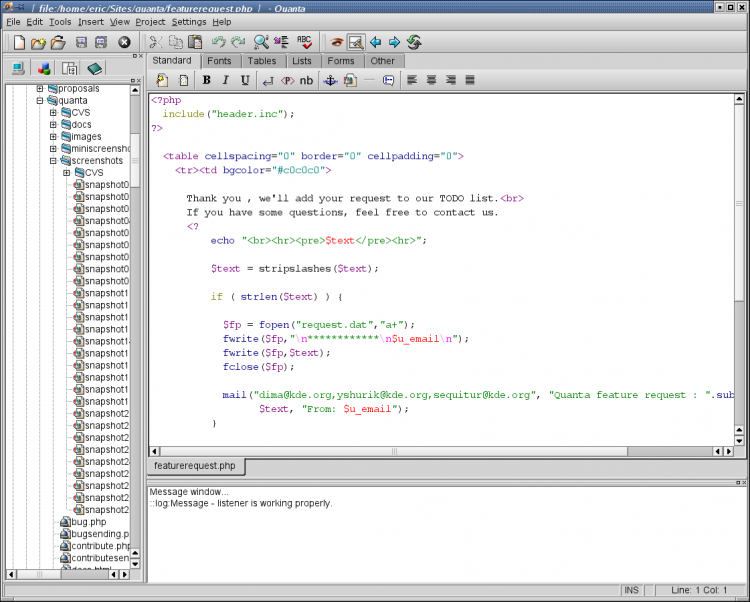750x602 pixels.
Task: Click the scissors Cut icon
Action: point(155,42)
